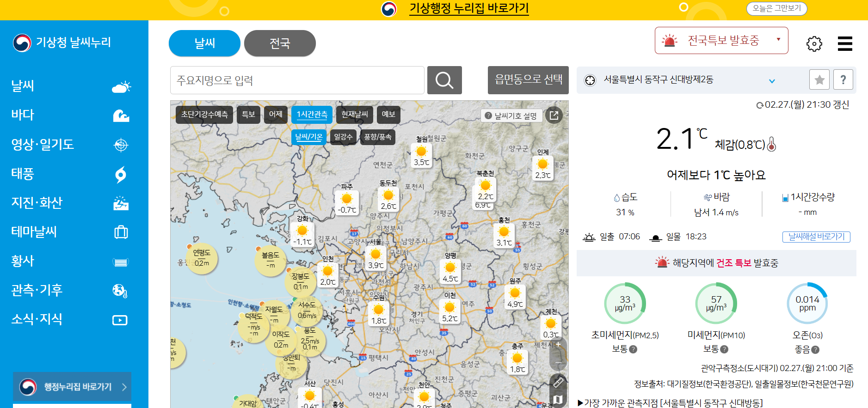Click the satellite target icon beside 영상·일기도
This screenshot has height=408, width=868.
tap(121, 145)
